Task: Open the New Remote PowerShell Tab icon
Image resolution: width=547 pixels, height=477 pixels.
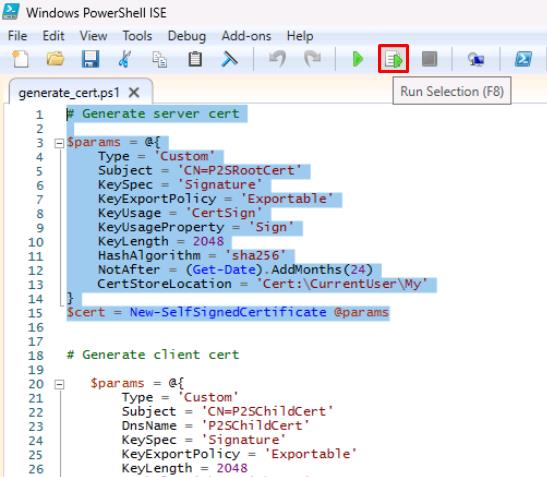Action: click(476, 59)
